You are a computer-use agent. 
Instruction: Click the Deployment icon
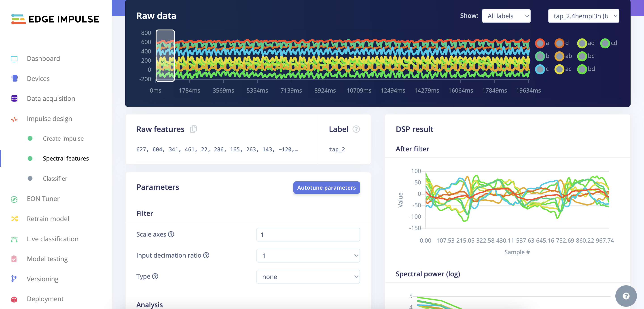(x=14, y=299)
